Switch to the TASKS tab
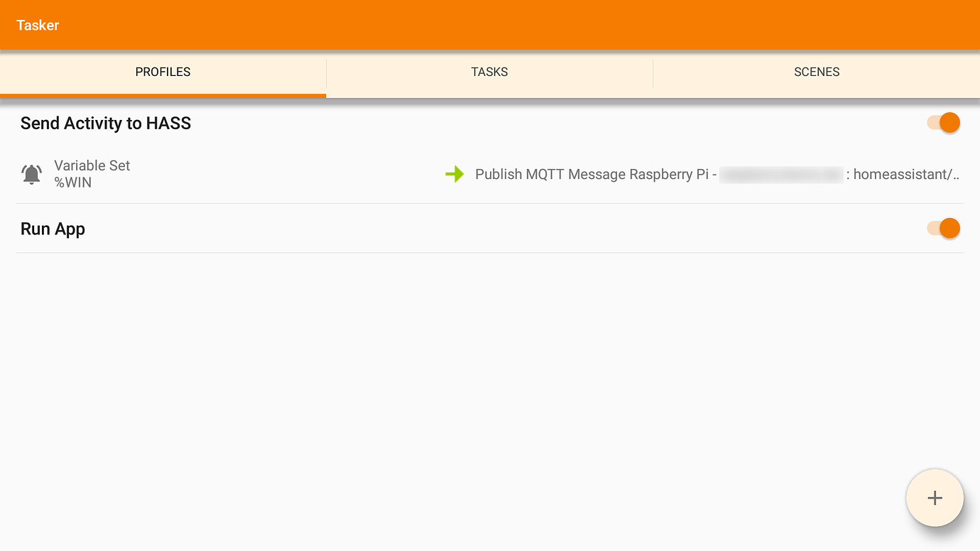 489,72
